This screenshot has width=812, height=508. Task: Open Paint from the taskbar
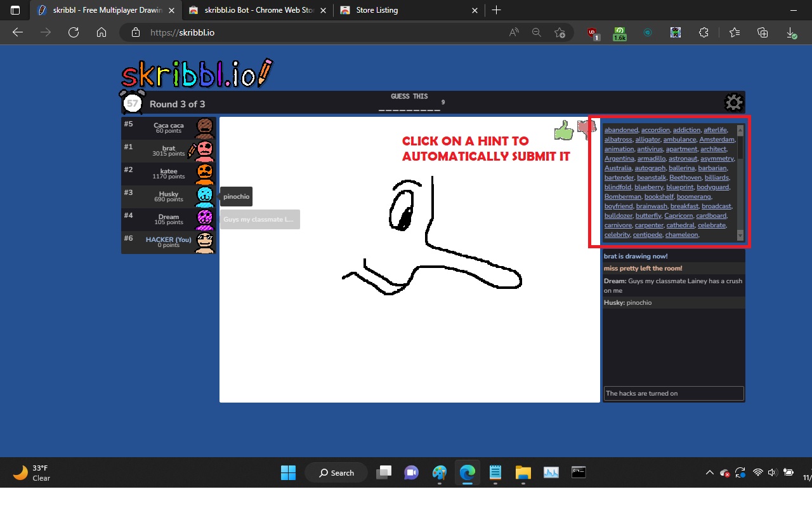[440, 472]
